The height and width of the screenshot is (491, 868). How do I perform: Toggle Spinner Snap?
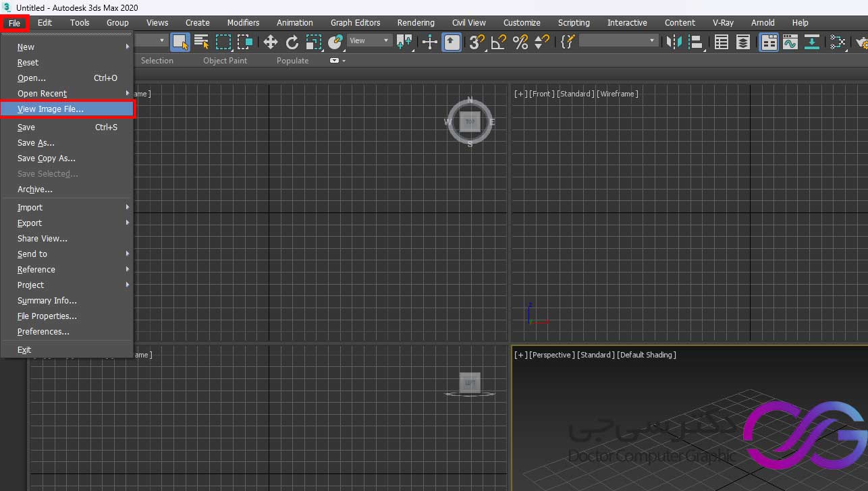tap(542, 42)
